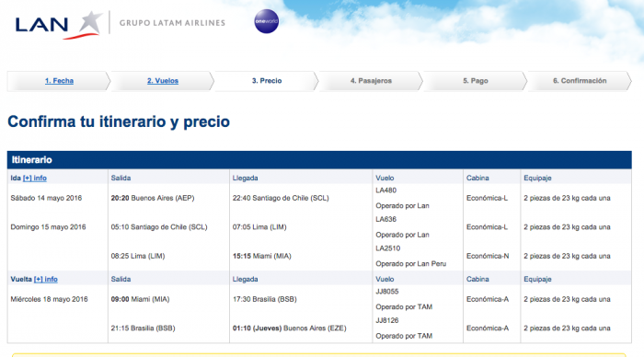Viewport: 644px width, 357px height.
Task: Select the 6. Confirmación step
Action: [580, 81]
